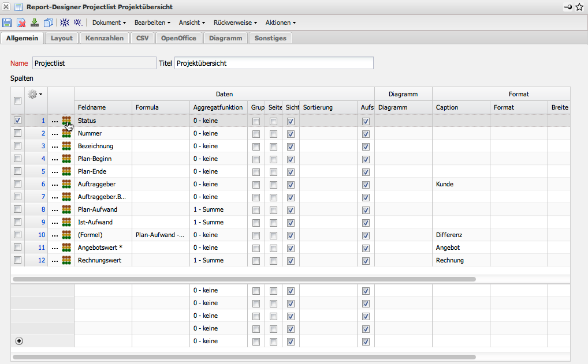Screen dimensions: 588x364
Task: Uncheck the Sicht checkbox in Rechnungswert row
Action: [291, 260]
